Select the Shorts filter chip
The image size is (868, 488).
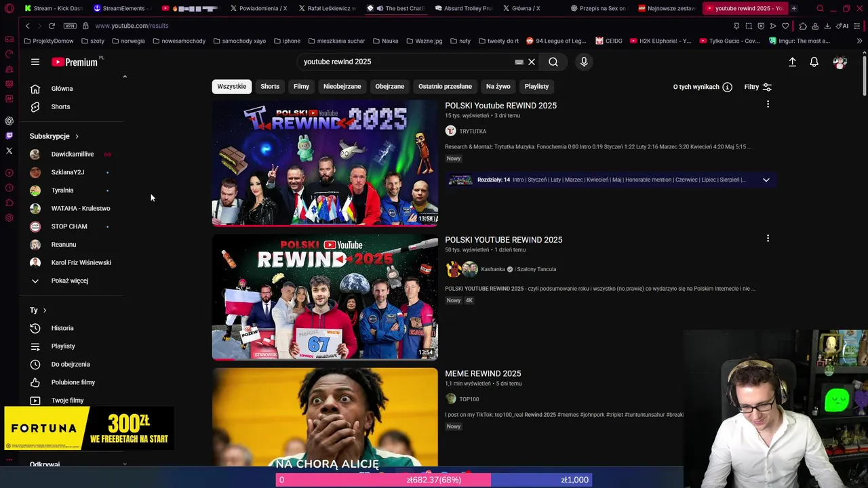[270, 87]
